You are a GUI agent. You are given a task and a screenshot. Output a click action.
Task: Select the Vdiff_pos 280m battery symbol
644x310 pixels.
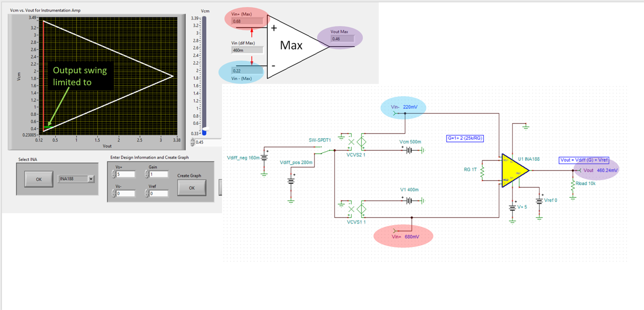(291, 181)
